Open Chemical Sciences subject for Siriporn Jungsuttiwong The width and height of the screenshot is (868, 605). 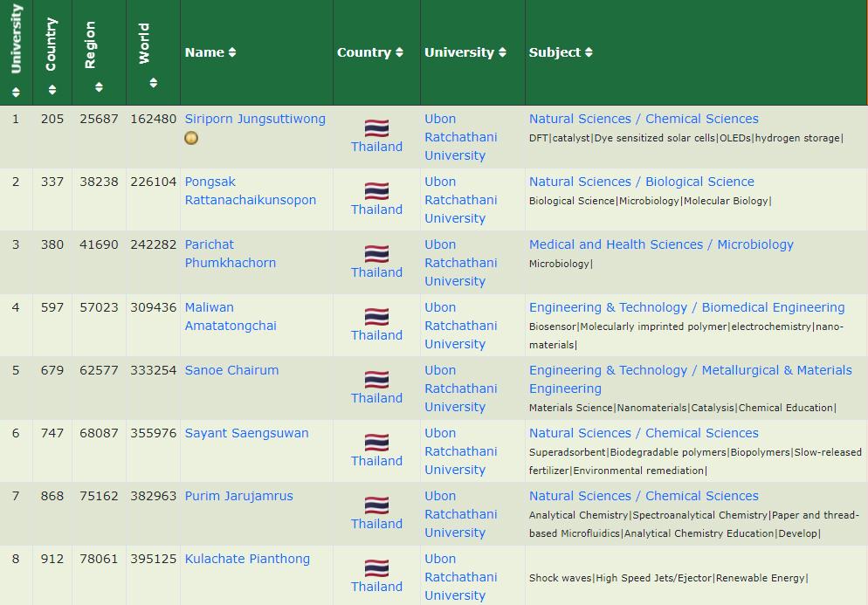pyautogui.click(x=644, y=119)
